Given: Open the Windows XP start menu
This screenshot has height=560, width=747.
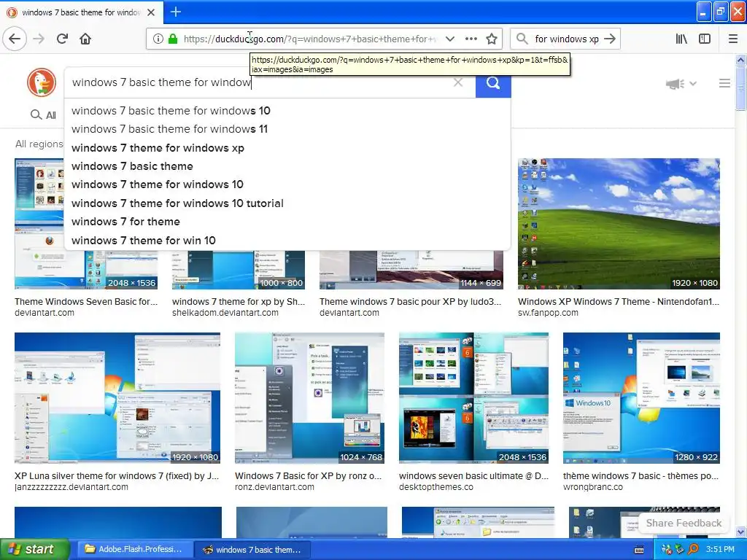Looking at the screenshot, I should point(34,549).
